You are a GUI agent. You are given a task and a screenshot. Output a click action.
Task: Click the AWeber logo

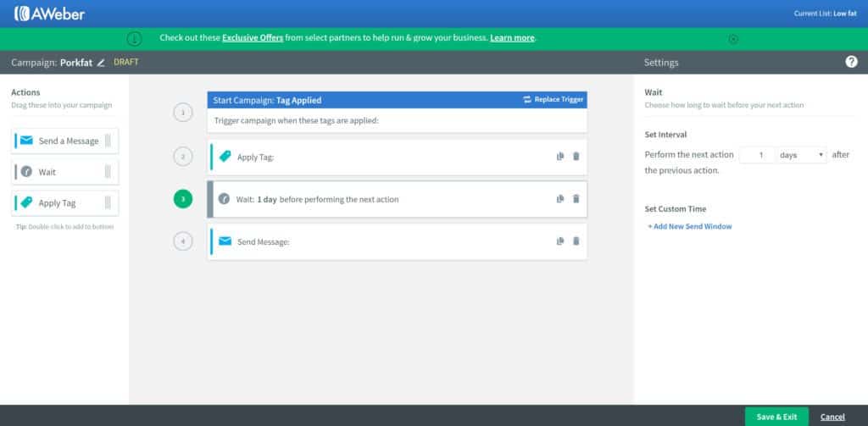click(49, 14)
